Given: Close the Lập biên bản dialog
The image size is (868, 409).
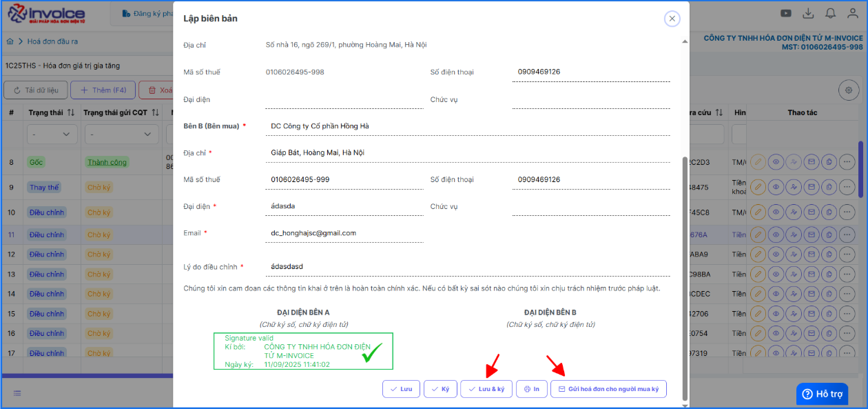Looking at the screenshot, I should point(672,19).
